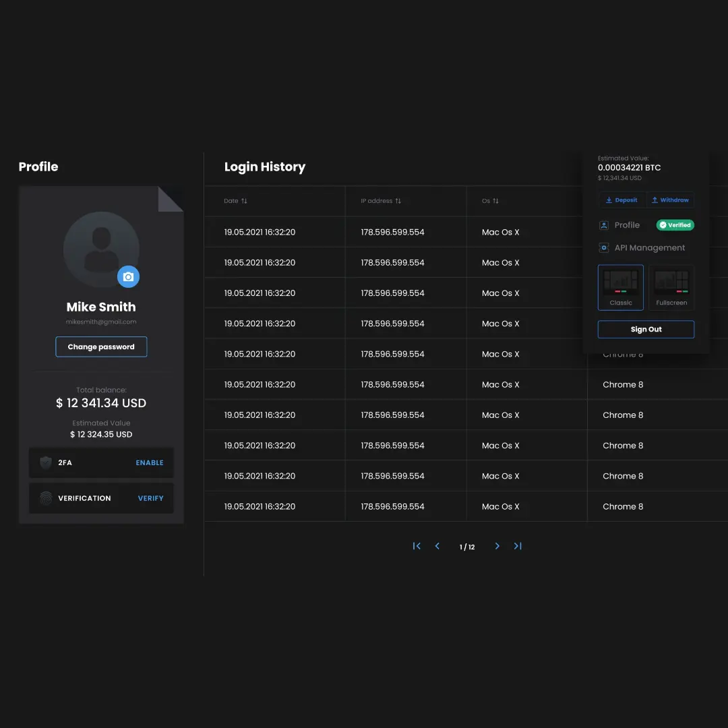This screenshot has height=728, width=728.
Task: Go to previous page arrow
Action: (437, 546)
